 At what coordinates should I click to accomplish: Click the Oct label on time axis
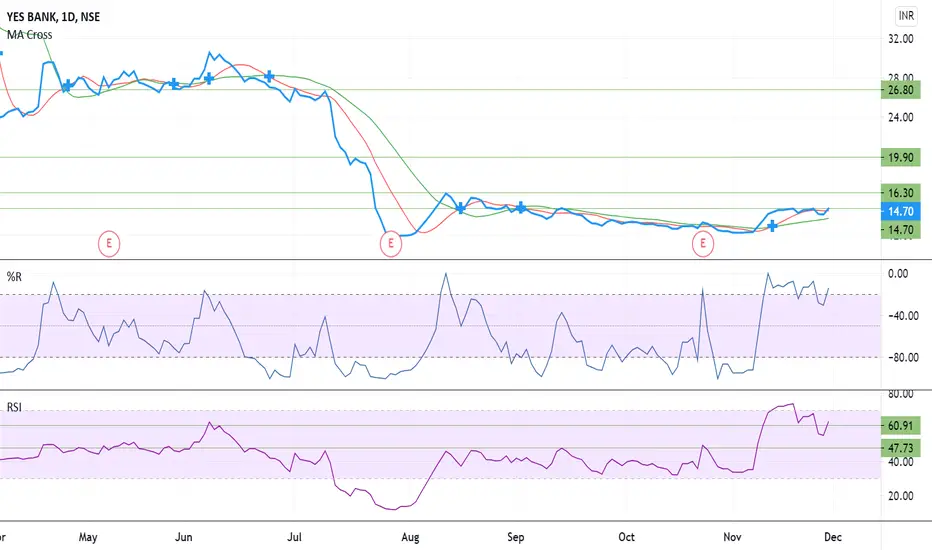[x=626, y=537]
